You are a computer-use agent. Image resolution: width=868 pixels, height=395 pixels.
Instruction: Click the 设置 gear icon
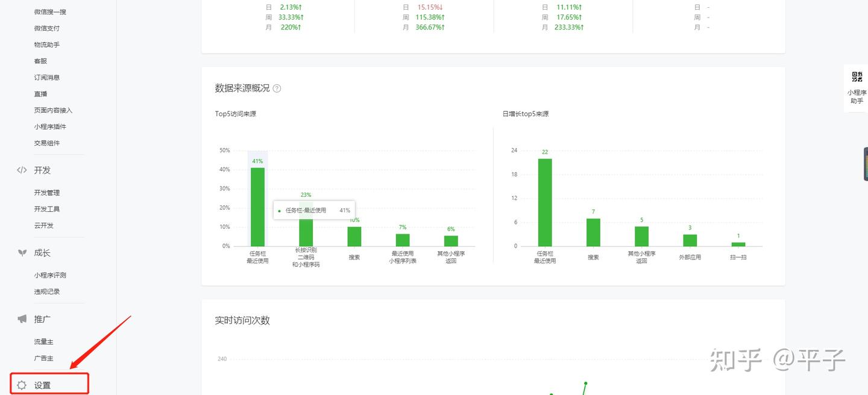pos(22,385)
